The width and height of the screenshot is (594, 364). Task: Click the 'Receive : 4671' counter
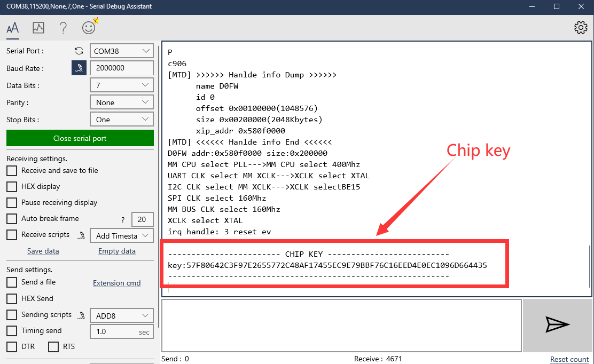click(x=378, y=359)
